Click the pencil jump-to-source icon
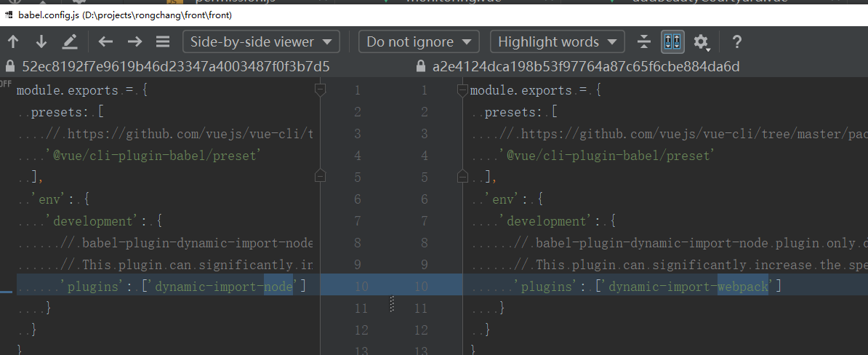Image resolution: width=868 pixels, height=355 pixels. pyautogui.click(x=70, y=41)
